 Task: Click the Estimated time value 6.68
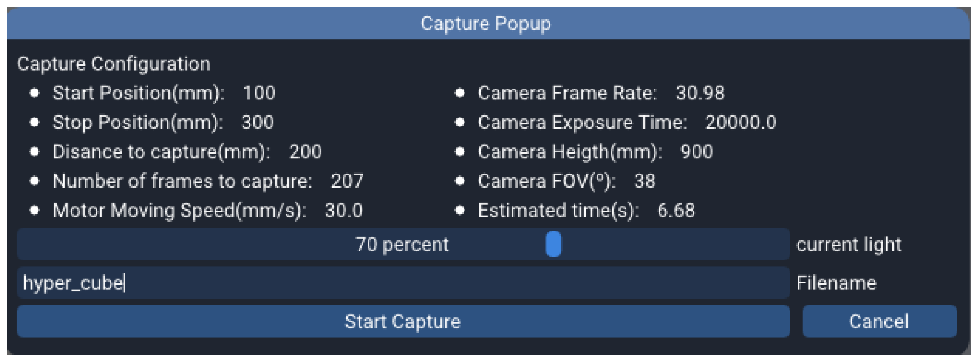coord(676,211)
